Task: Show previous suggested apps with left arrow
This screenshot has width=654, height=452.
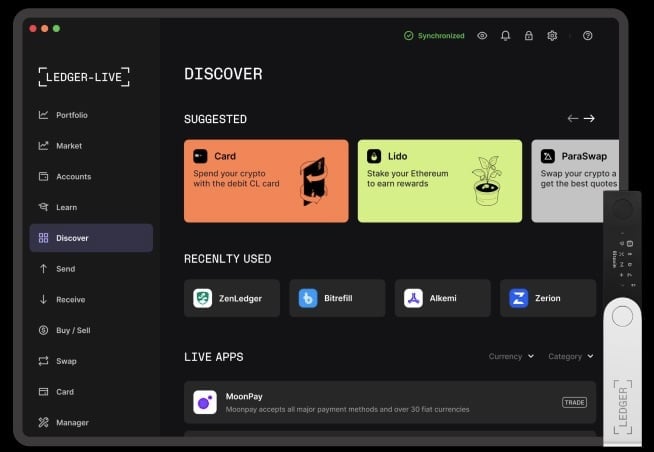Action: coord(573,119)
